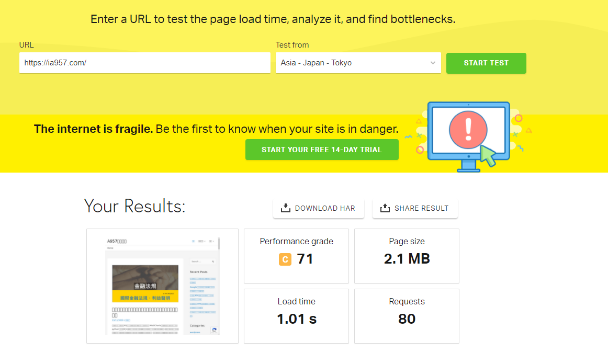
Task: Open the tested website screenshot thumbnail
Action: tap(162, 286)
